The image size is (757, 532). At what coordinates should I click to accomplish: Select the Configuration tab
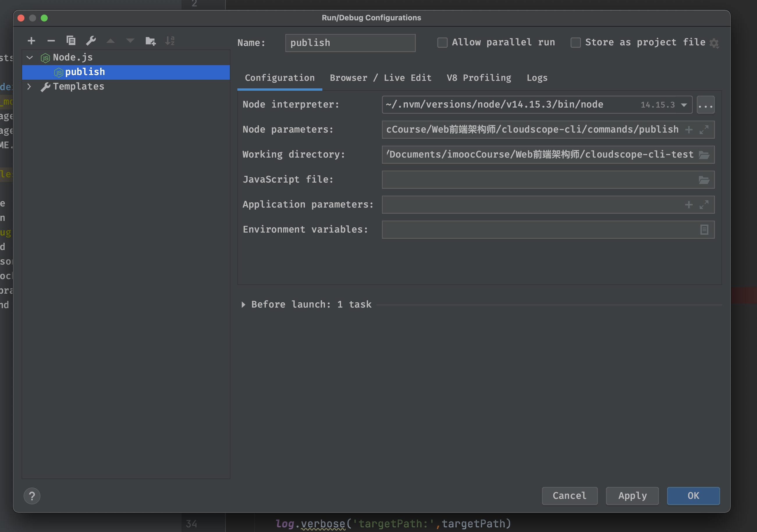click(x=280, y=78)
